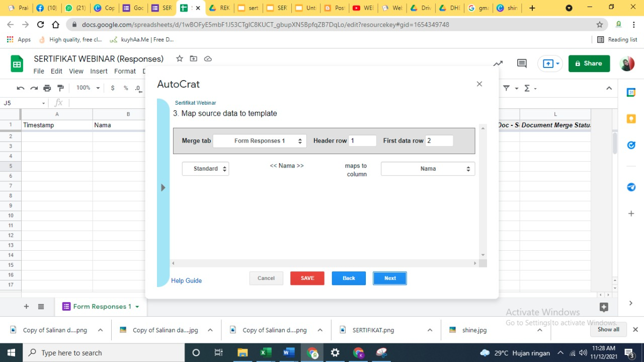
Task: Click the green Share button
Action: 589,63
